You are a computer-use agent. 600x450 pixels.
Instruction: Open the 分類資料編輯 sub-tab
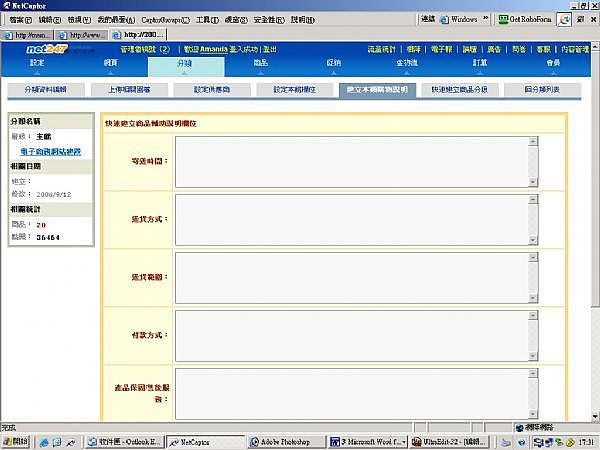[45, 90]
